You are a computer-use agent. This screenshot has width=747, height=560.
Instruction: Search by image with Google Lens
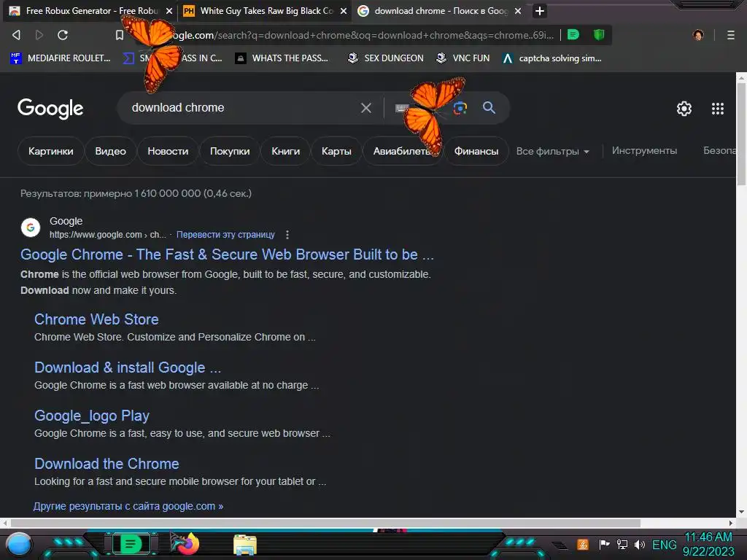click(460, 108)
